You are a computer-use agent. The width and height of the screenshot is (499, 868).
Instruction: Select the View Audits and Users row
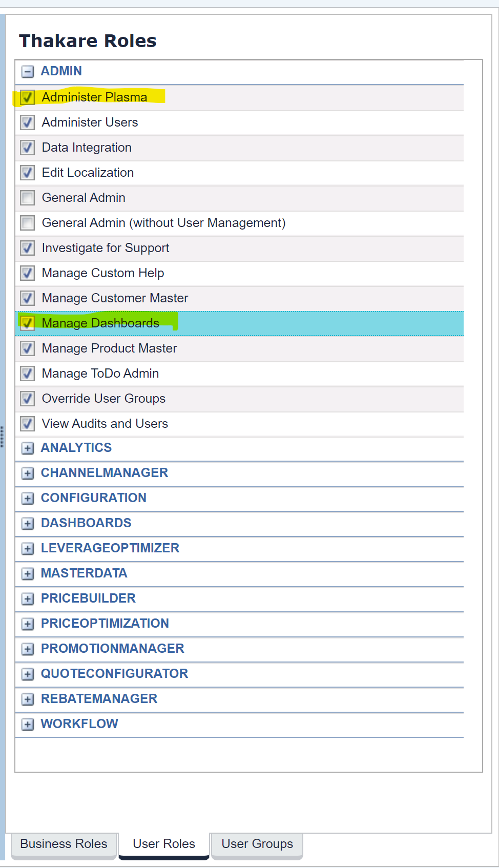105,424
